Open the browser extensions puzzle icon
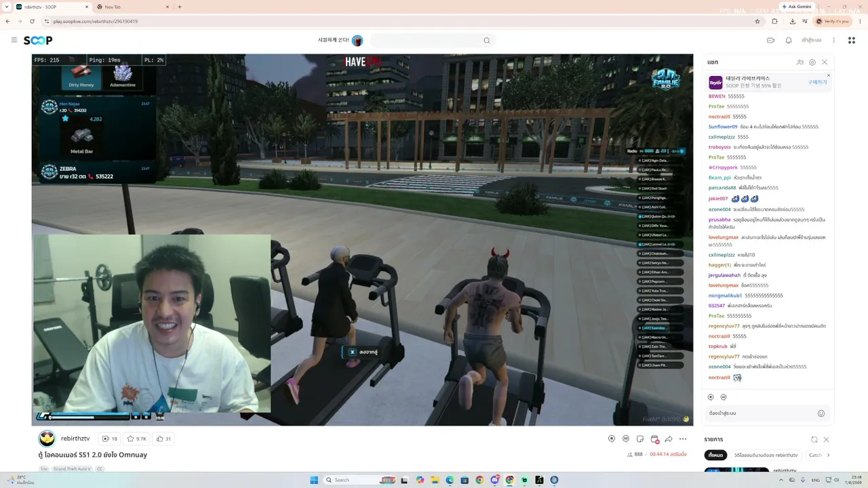Viewport: 868px width, 488px height. 774,21
